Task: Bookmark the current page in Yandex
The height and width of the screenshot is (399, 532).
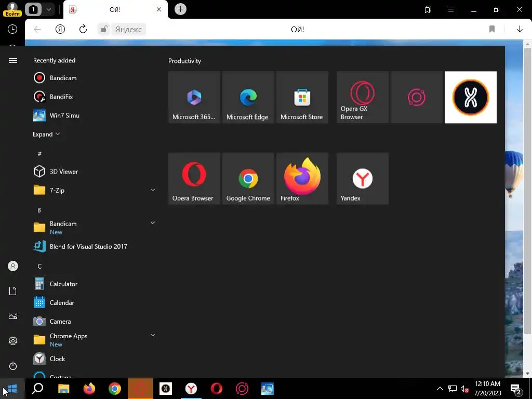Action: tap(492, 29)
